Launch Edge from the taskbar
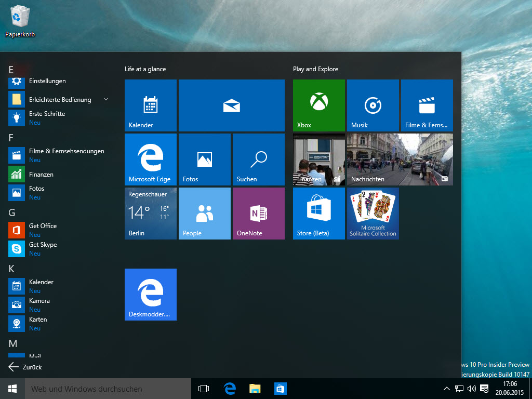 click(x=230, y=389)
